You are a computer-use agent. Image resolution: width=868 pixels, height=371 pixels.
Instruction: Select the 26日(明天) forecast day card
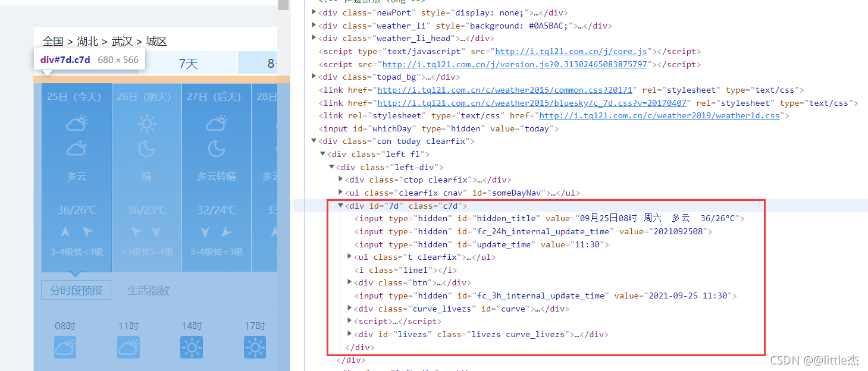pyautogui.click(x=146, y=177)
